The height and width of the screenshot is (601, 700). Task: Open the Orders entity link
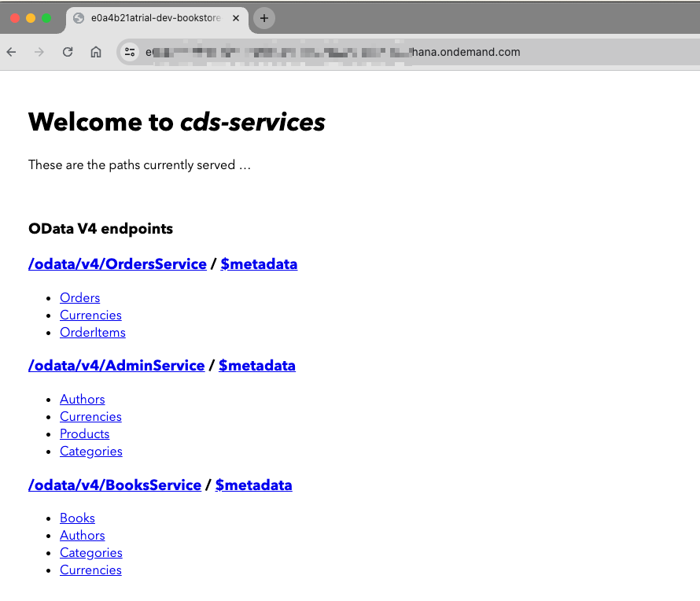coord(80,298)
